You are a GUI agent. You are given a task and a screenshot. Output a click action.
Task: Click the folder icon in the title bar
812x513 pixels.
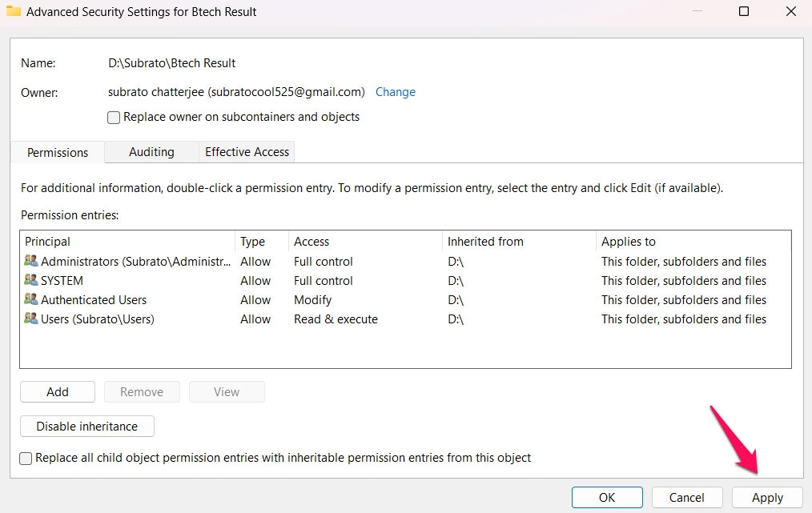[13, 11]
